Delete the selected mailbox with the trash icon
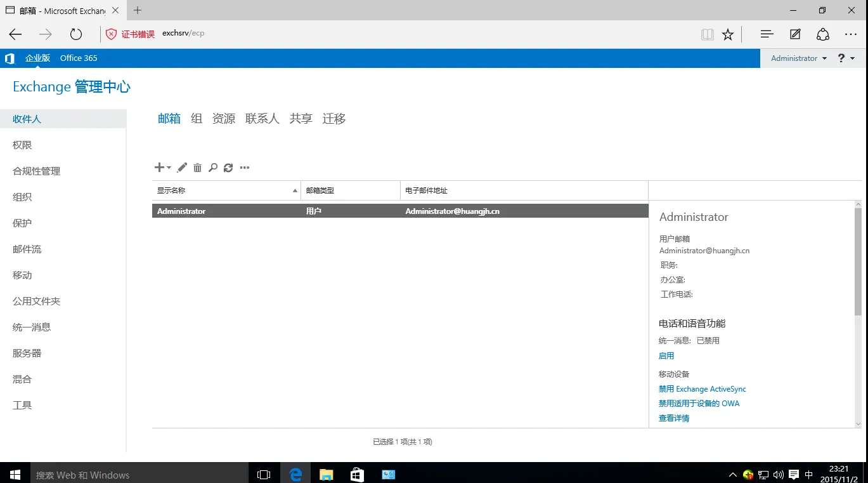Screen dimensions: 868x483 (198, 168)
